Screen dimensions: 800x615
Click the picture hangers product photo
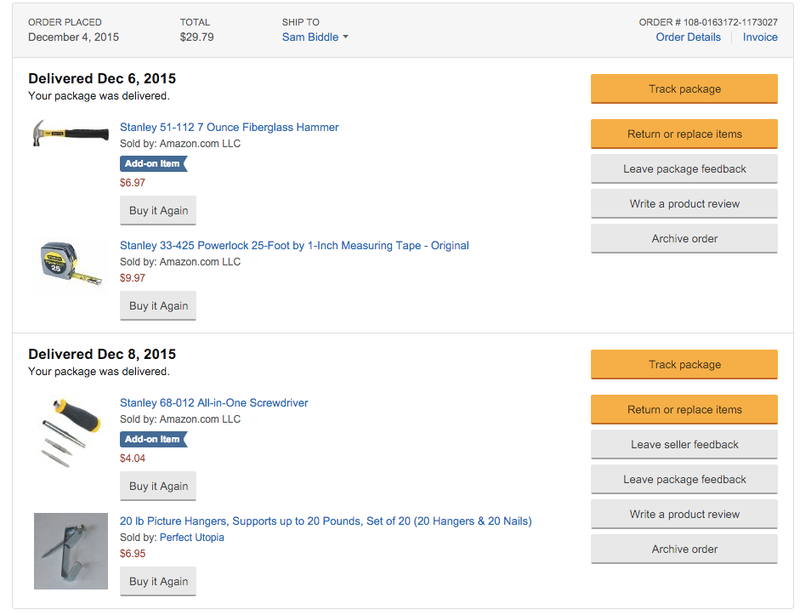coord(71,551)
